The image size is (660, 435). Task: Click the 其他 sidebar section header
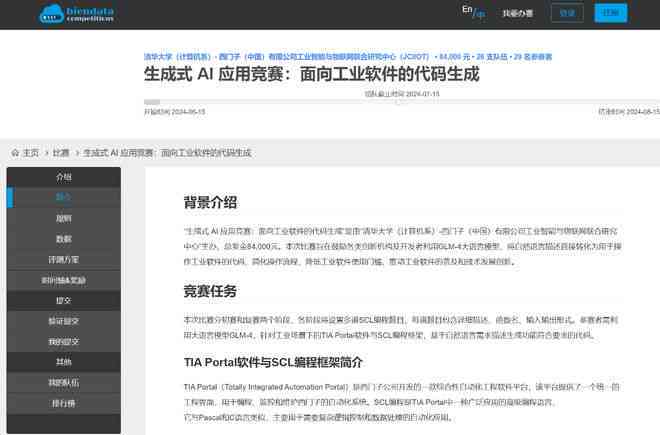64,362
